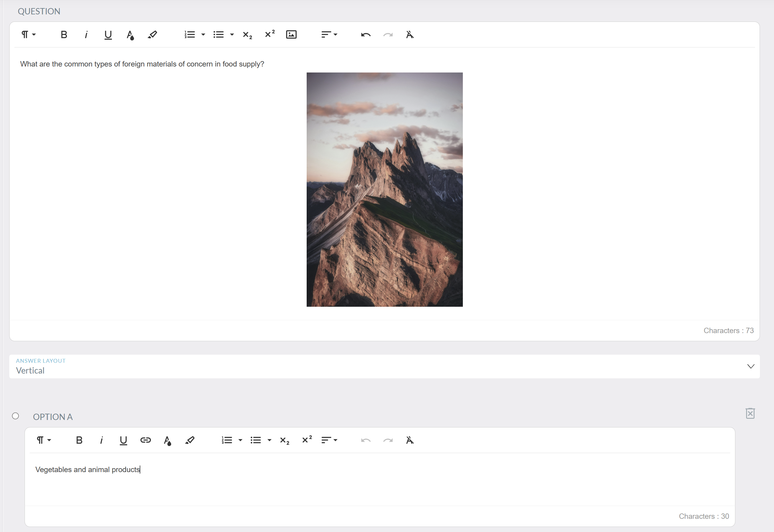This screenshot has height=532, width=774.
Task: Underline text in Option A toolbar
Action: click(123, 440)
